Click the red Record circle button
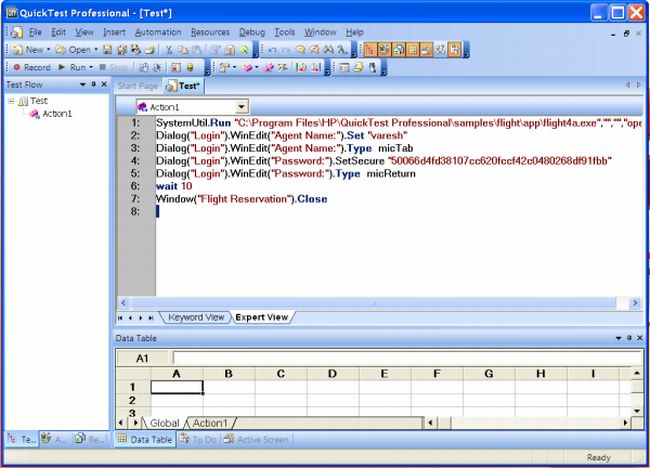 pyautogui.click(x=17, y=67)
